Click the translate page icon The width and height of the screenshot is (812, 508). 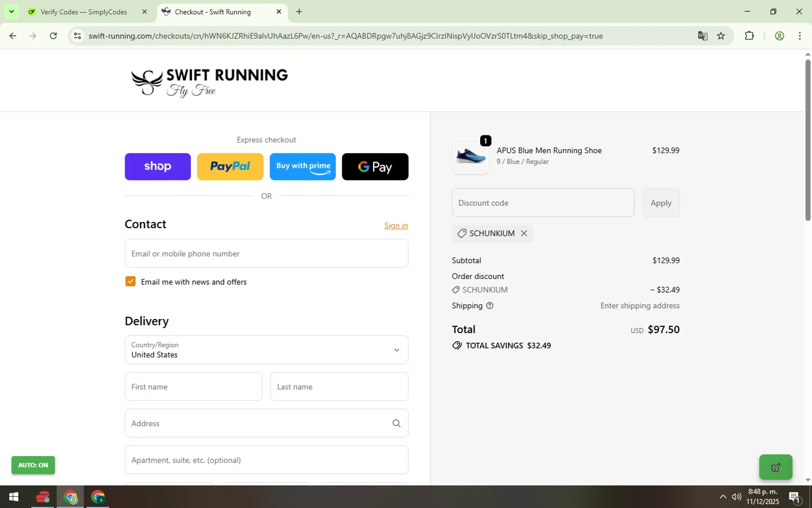pos(703,36)
